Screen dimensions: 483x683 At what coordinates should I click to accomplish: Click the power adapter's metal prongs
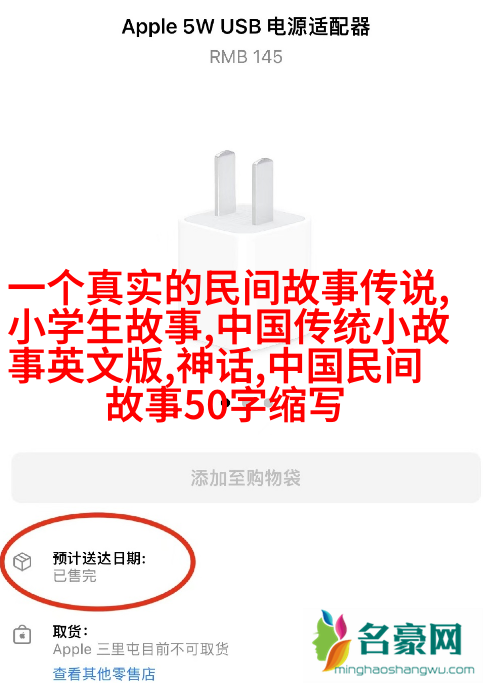pos(244,187)
